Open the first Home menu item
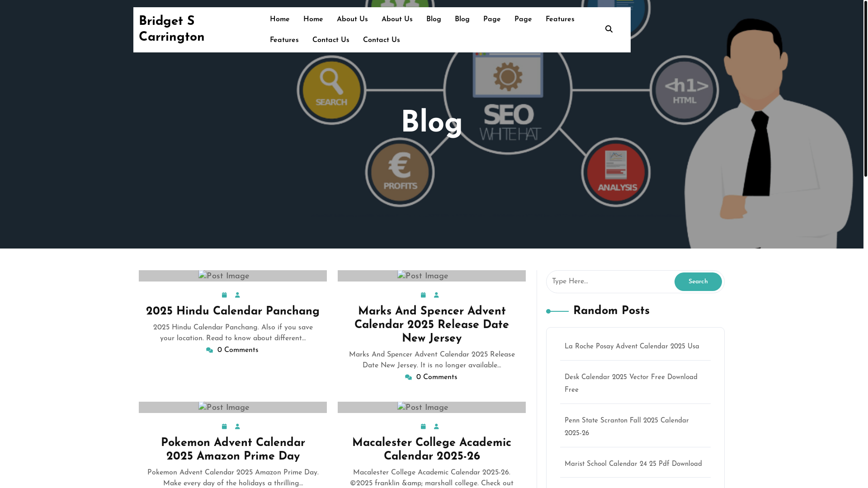This screenshot has width=868, height=488. point(279,19)
